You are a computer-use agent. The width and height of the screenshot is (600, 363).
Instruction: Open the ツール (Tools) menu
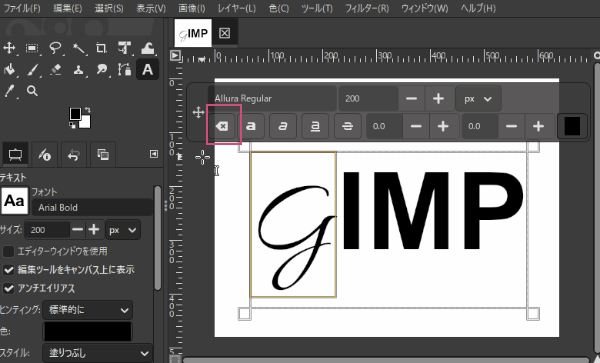[317, 8]
